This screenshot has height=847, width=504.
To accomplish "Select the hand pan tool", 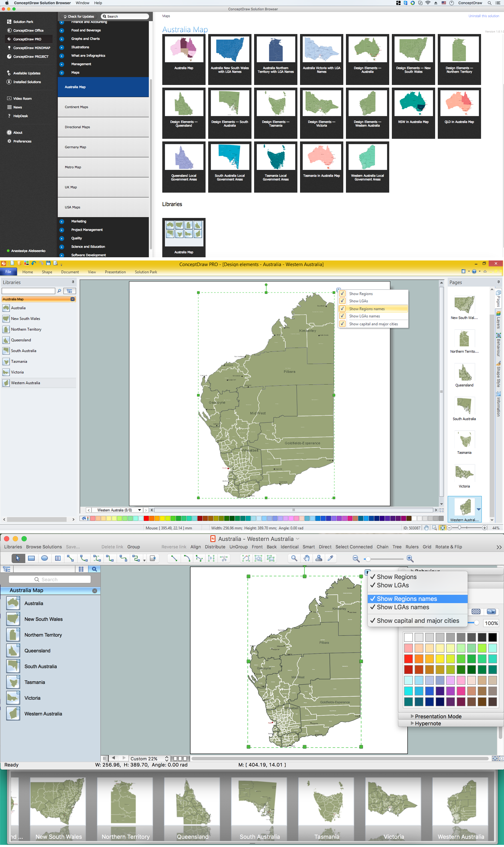I will coord(306,558).
